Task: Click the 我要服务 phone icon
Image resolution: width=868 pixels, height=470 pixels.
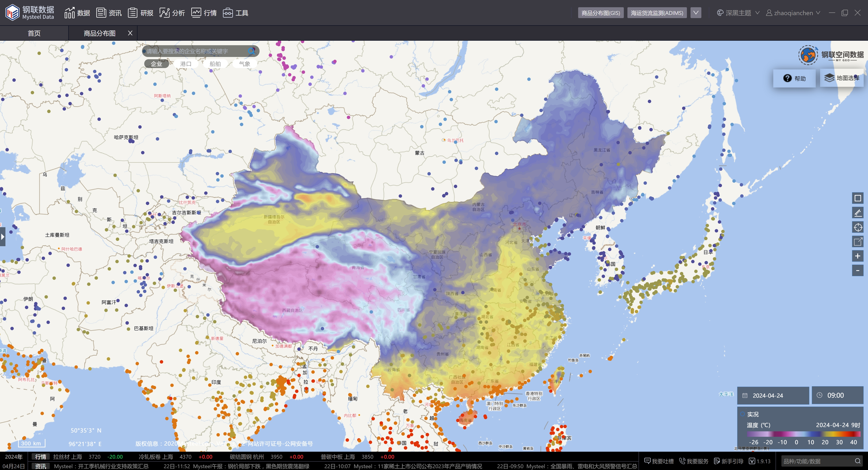Action: 682,461
